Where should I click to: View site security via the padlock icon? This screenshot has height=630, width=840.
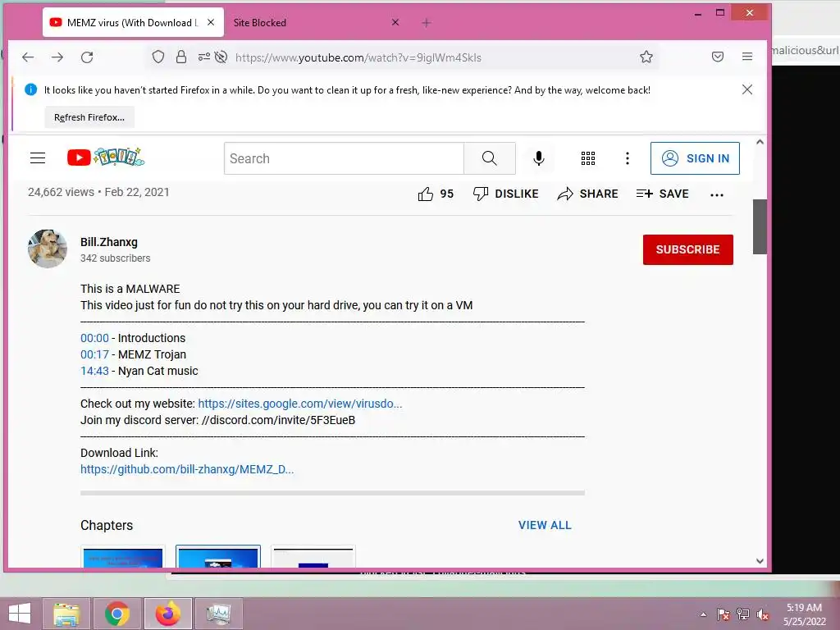point(181,57)
